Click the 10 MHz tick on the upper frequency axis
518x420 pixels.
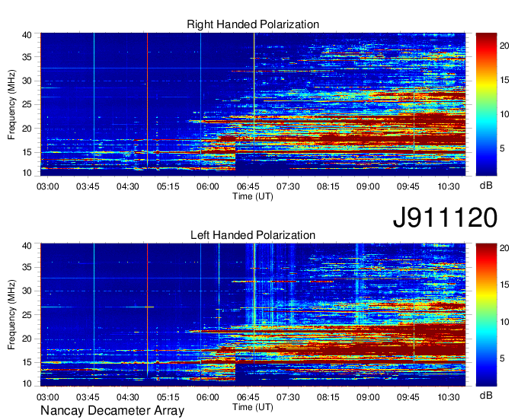[27, 173]
